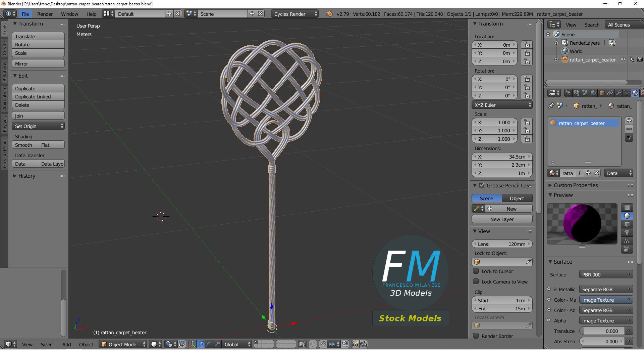
Task: Select the Constraints chain-link properties tab
Action: [x=610, y=93]
